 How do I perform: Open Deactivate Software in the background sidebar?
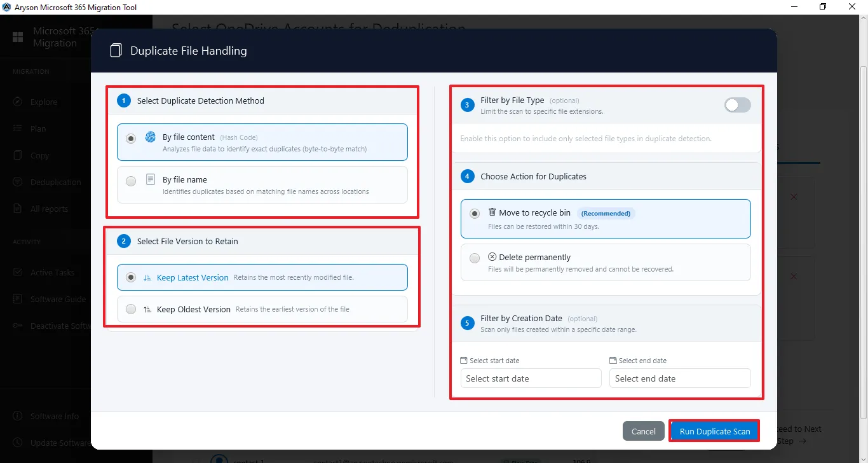(x=51, y=326)
